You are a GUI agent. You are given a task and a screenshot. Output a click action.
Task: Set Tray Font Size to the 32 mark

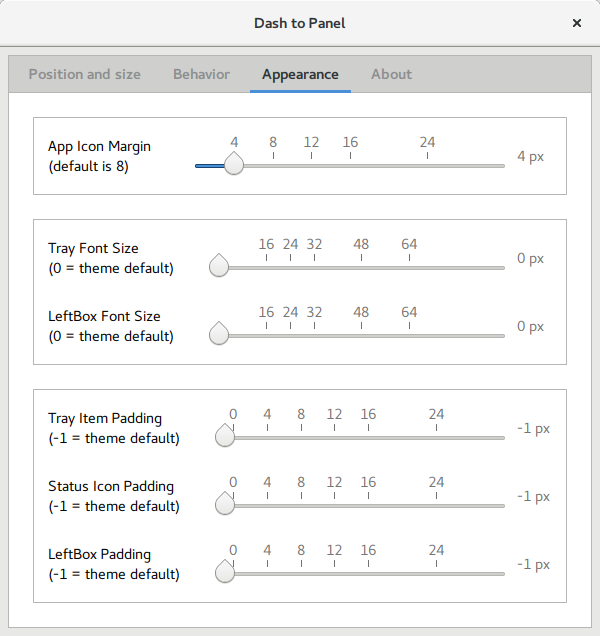click(314, 267)
